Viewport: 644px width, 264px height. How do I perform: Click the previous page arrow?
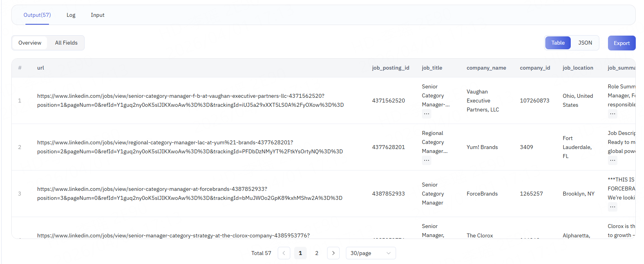click(284, 253)
